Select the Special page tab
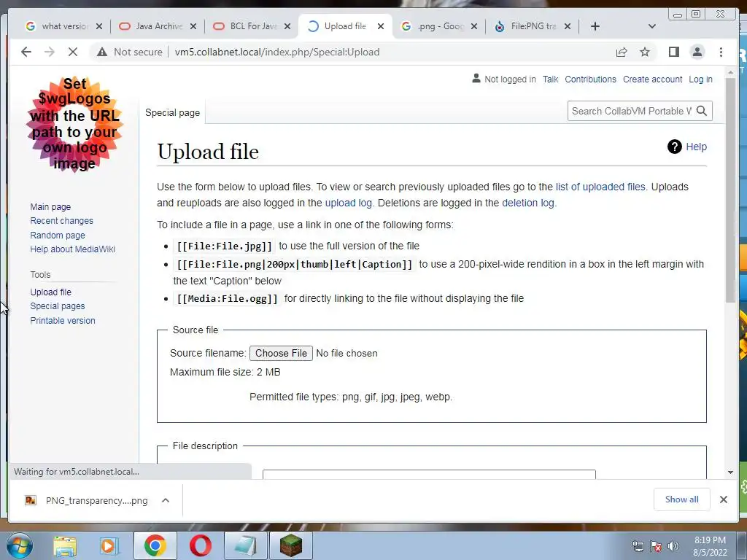 [x=172, y=113]
